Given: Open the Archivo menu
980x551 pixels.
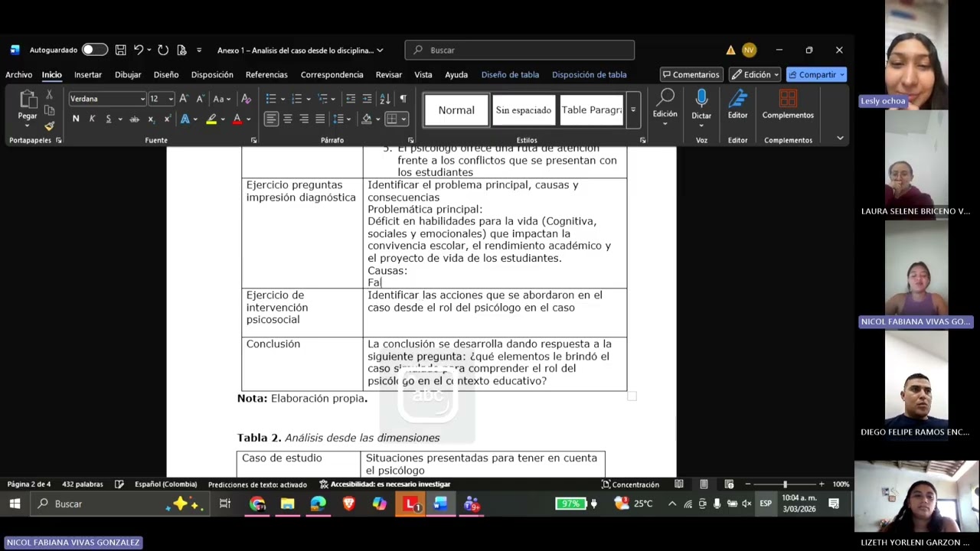Looking at the screenshot, I should tap(18, 74).
